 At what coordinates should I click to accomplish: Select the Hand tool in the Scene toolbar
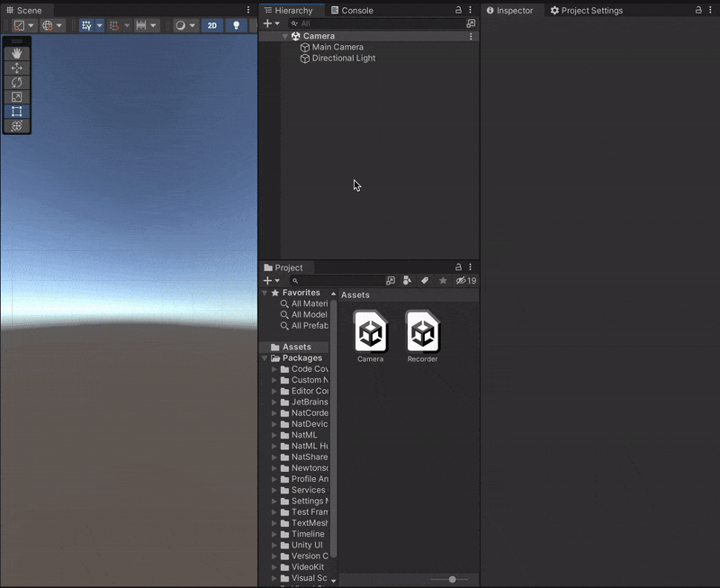(16, 53)
